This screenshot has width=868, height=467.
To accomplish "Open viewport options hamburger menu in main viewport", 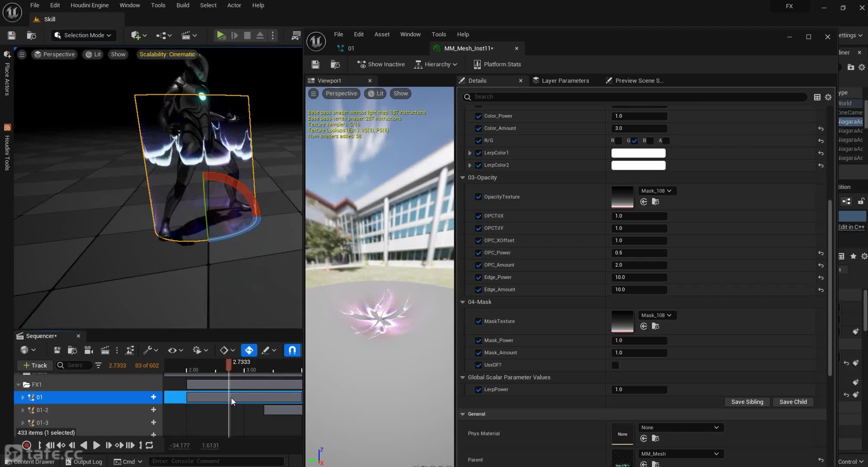I will (x=22, y=54).
